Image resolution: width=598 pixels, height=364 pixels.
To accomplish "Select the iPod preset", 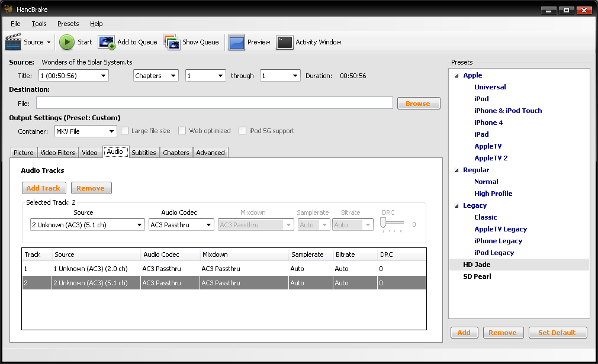I will point(481,99).
